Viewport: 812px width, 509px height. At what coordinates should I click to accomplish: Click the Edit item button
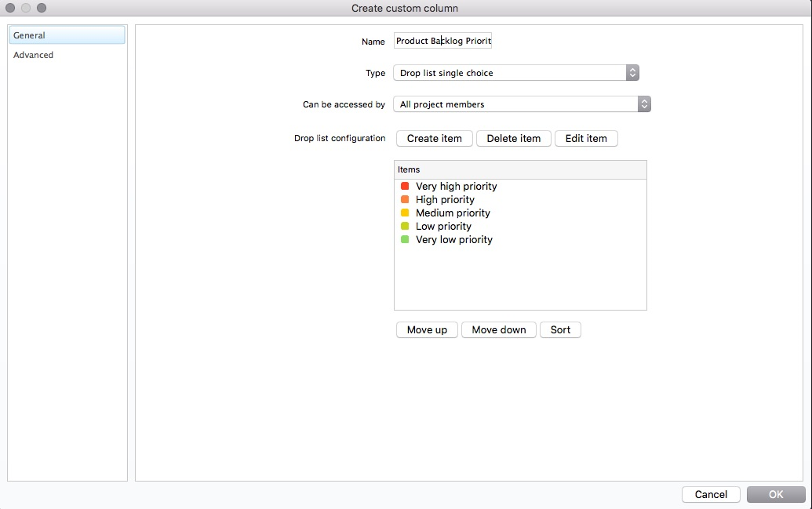[x=586, y=138]
